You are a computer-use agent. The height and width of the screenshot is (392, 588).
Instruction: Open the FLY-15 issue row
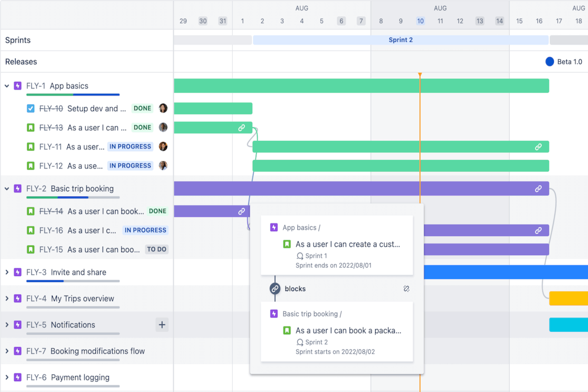(x=87, y=249)
